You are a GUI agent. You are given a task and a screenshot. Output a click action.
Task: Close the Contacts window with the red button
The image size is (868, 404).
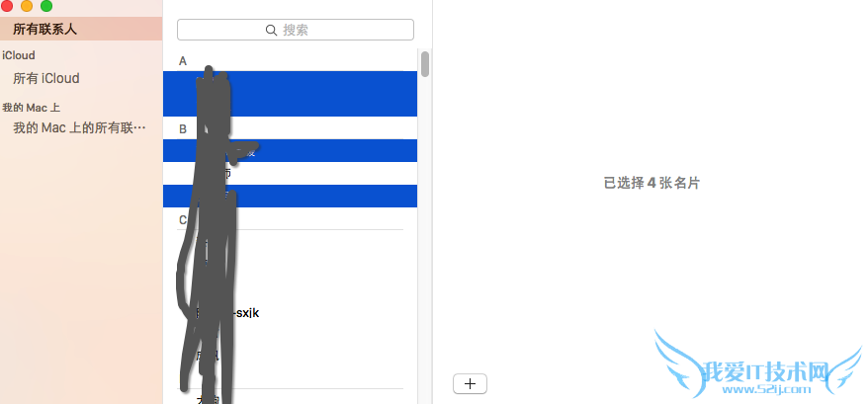(6, 6)
